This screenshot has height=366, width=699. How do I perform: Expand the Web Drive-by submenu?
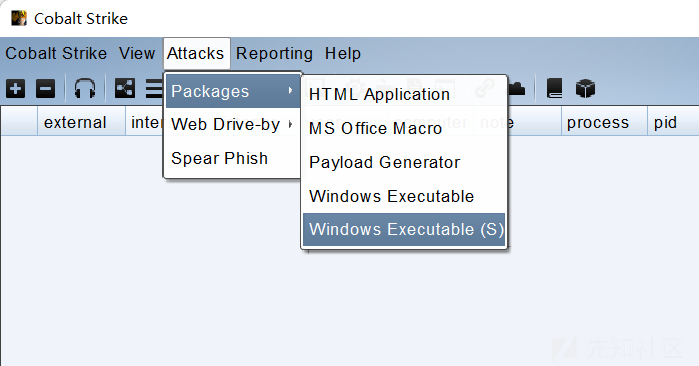232,124
